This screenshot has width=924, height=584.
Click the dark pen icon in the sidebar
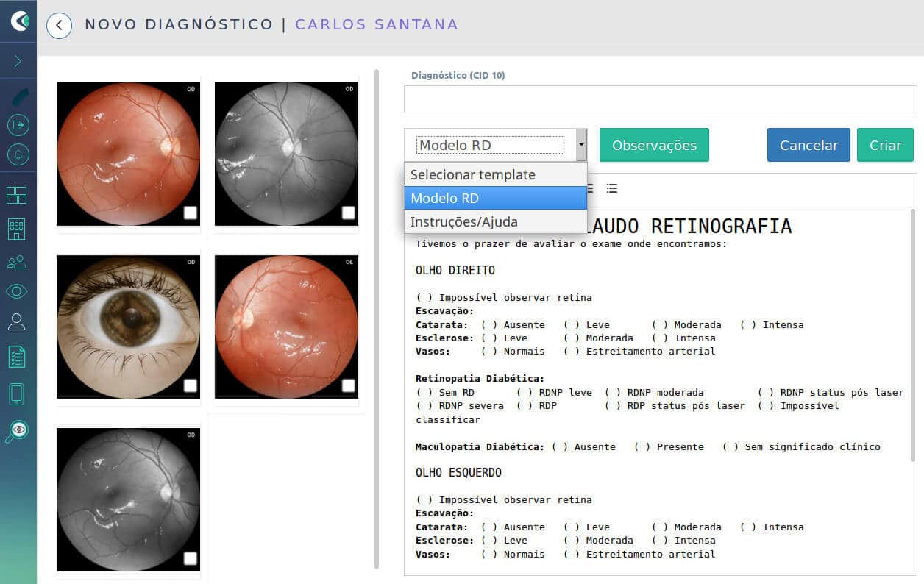(x=19, y=96)
